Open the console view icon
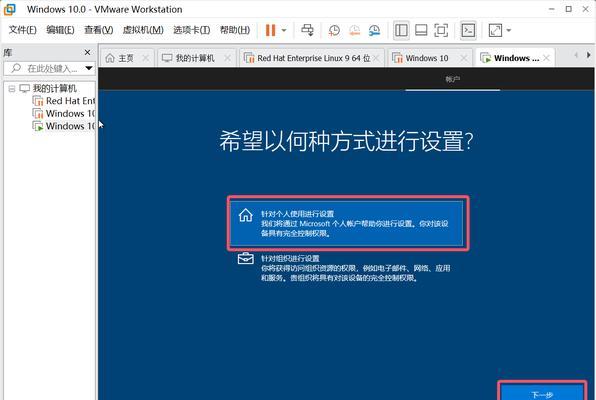Image resolution: width=596 pixels, height=400 pixels. (x=468, y=30)
